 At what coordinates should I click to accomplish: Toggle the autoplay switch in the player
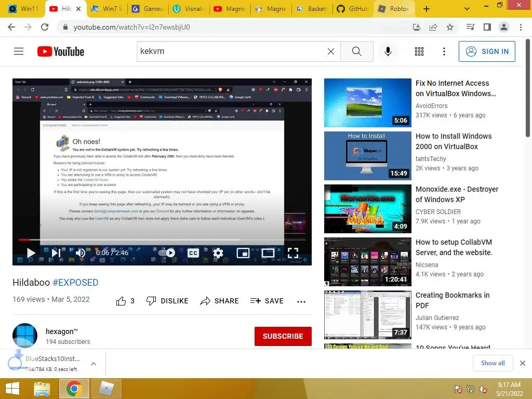click(168, 253)
